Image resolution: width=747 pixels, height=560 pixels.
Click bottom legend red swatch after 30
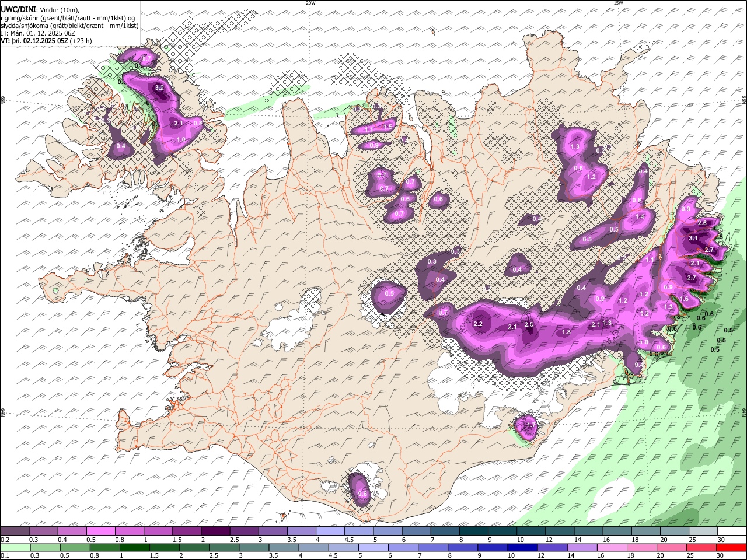pyautogui.click(x=731, y=547)
